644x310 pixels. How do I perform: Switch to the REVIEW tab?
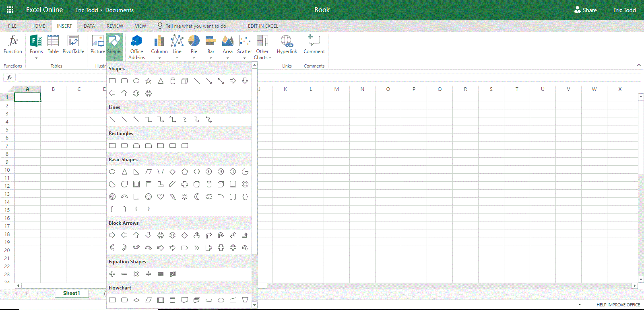tap(115, 26)
